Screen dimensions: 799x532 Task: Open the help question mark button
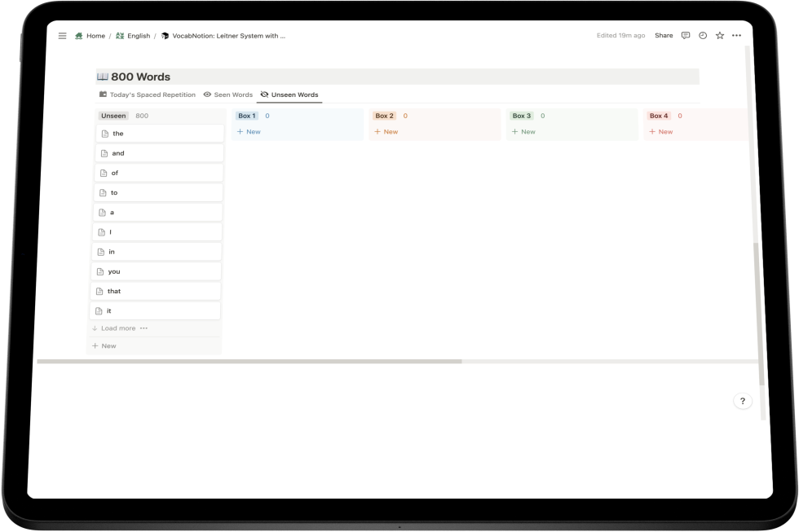[742, 401]
